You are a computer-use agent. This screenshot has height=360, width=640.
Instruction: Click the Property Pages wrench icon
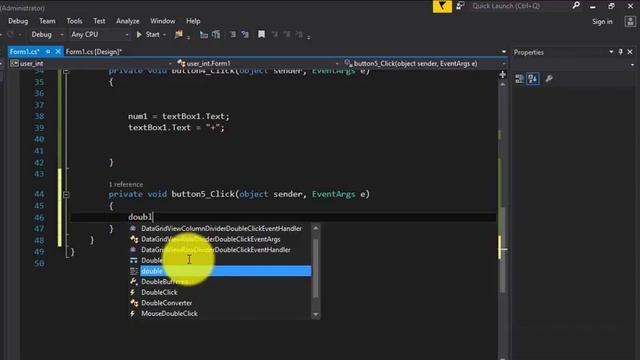coord(549,79)
